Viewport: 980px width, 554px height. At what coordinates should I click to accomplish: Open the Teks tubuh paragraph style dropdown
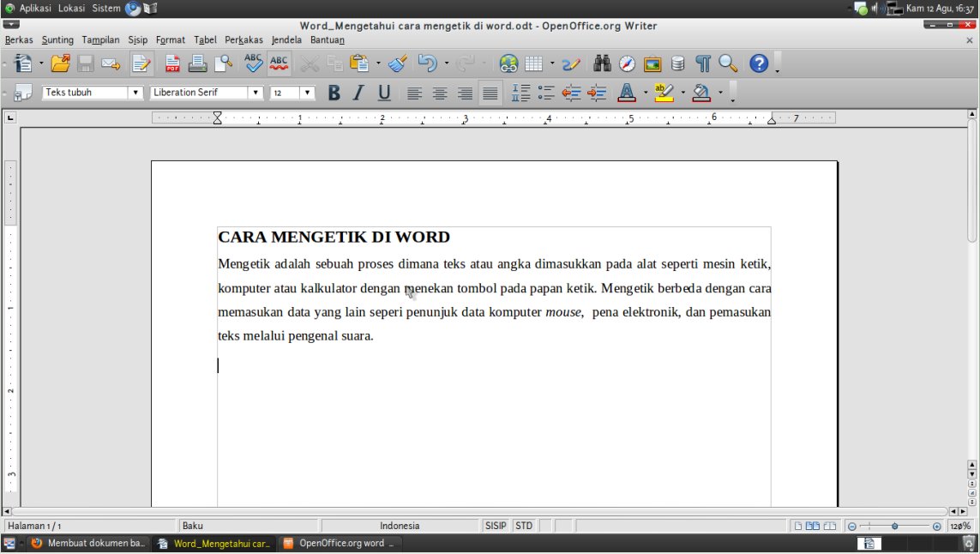click(x=135, y=93)
